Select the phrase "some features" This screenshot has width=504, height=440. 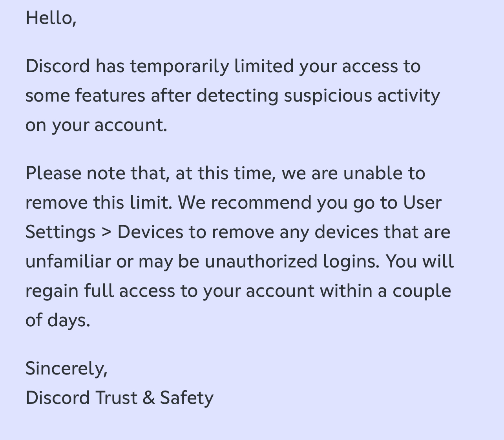tap(85, 95)
